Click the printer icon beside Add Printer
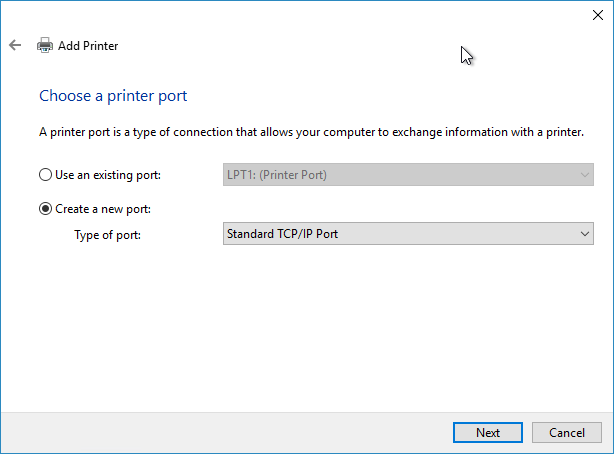This screenshot has height=454, width=614. point(44,45)
